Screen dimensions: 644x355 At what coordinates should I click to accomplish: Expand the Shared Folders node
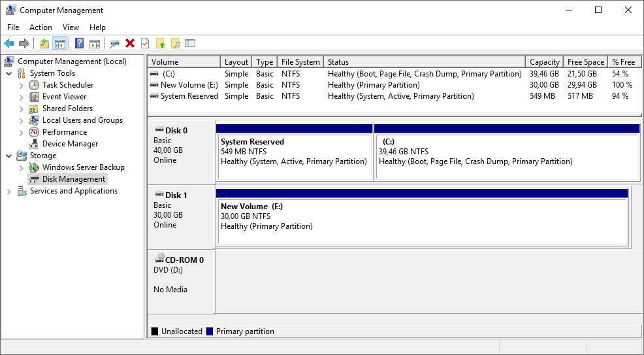point(22,109)
